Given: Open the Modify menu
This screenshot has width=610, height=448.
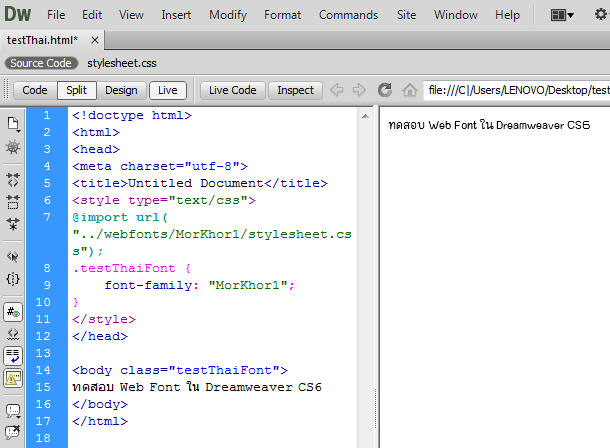Looking at the screenshot, I should 228,15.
